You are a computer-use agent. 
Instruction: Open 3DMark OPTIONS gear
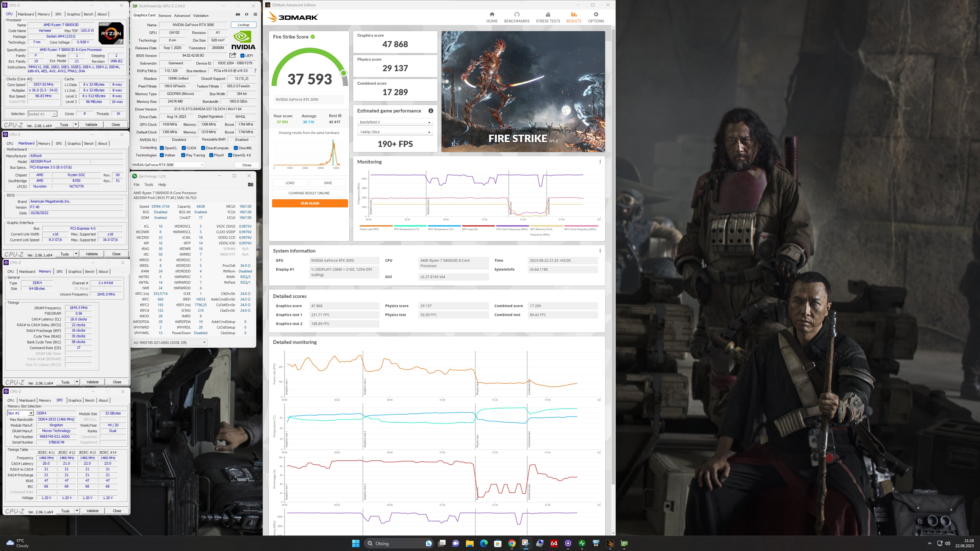(596, 18)
